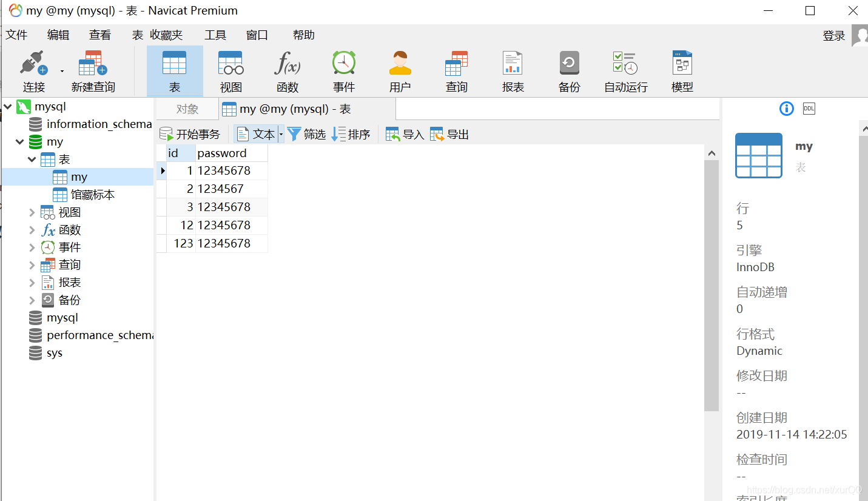
Task: Show the DDL panel icon
Action: pos(809,109)
